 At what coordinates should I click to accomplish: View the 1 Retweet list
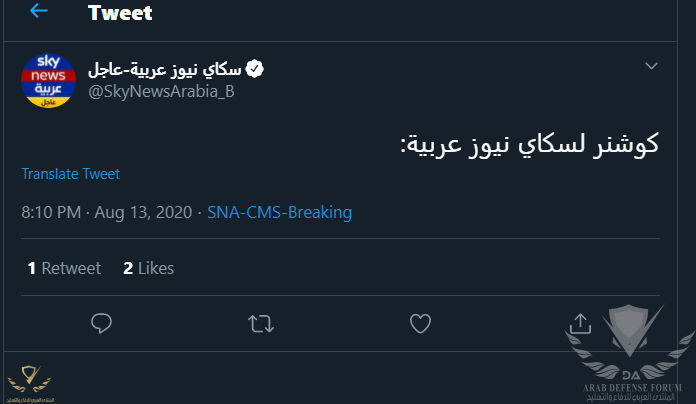tap(64, 268)
